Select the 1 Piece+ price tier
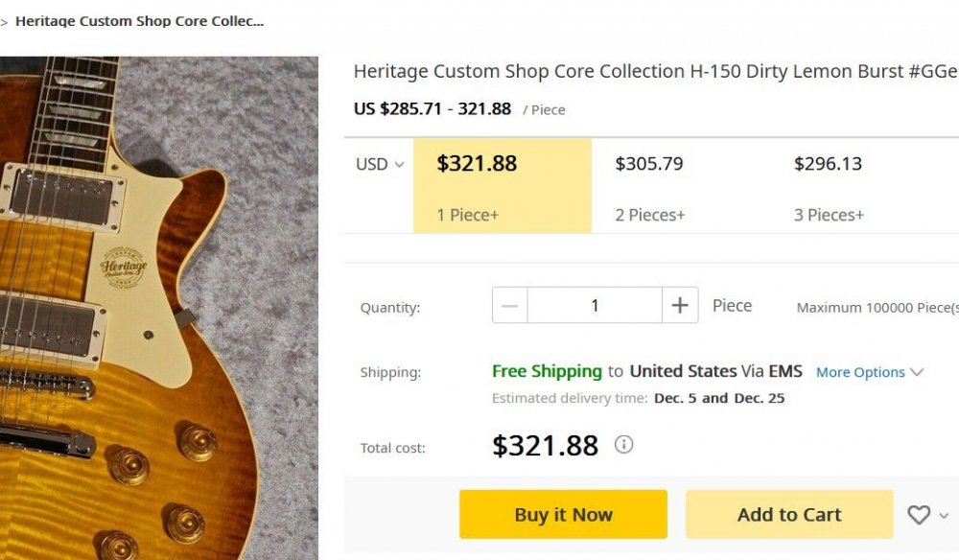959x560 pixels. [x=502, y=186]
